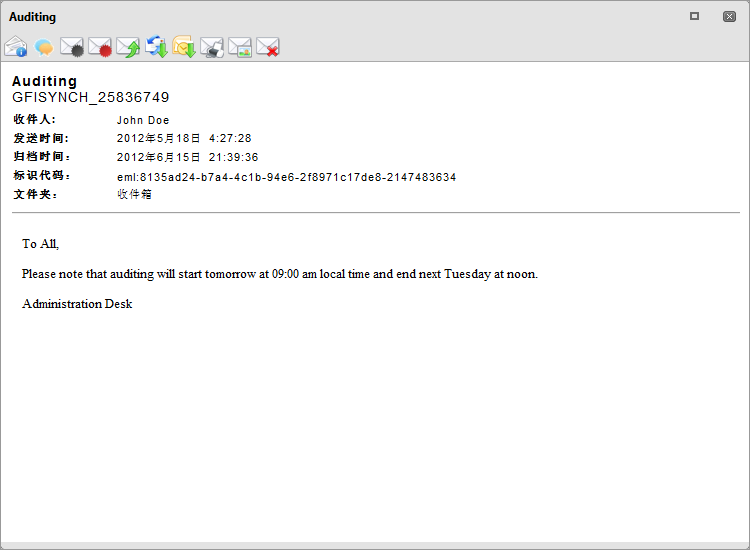This screenshot has width=750, height=550.
Task: Delete email using the red X envelope icon
Action: [x=268, y=47]
